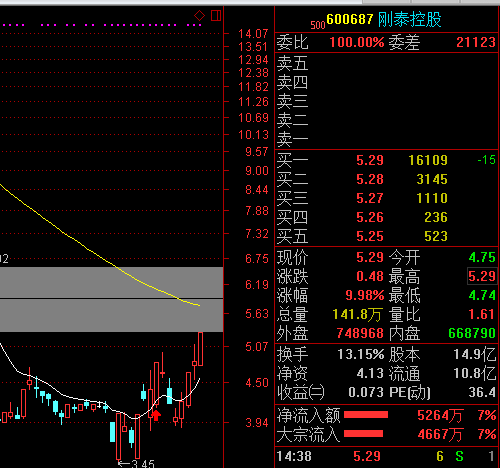Viewport: 500px width, 468px height.
Task: Click the red diamond icon above chart
Action: [199, 15]
